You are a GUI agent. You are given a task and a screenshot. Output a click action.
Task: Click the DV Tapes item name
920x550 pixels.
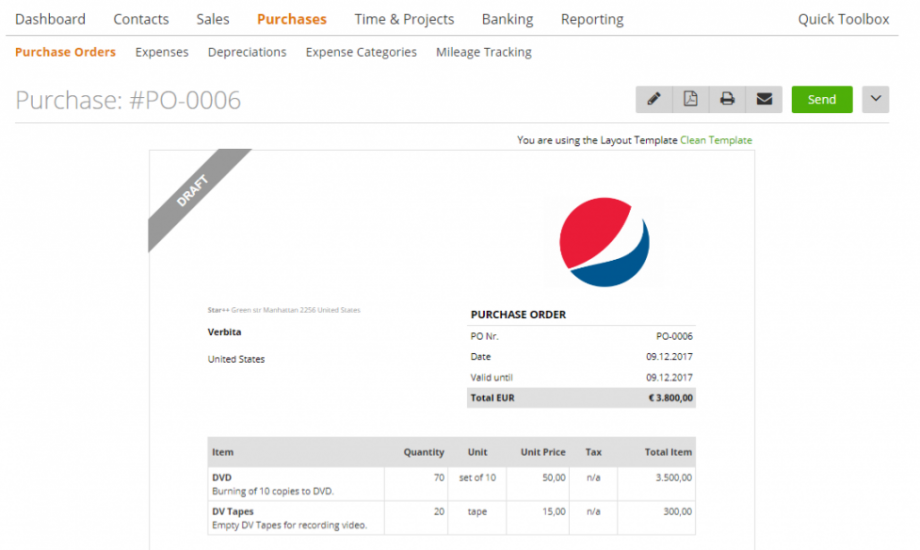(x=232, y=512)
